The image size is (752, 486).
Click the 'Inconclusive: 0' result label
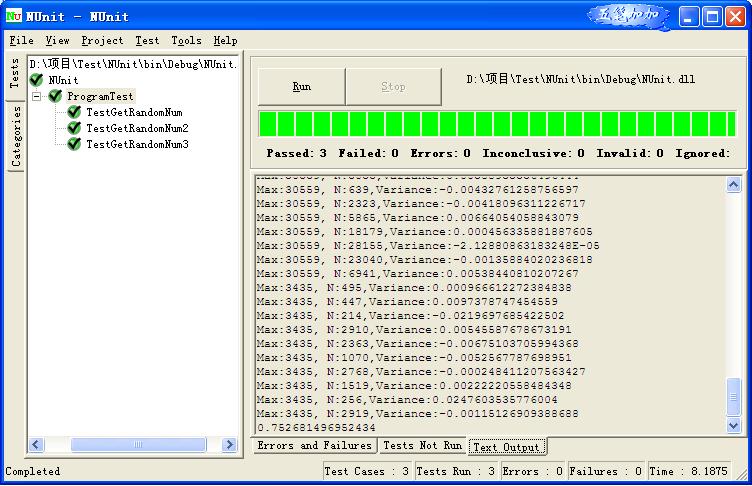pyautogui.click(x=533, y=154)
